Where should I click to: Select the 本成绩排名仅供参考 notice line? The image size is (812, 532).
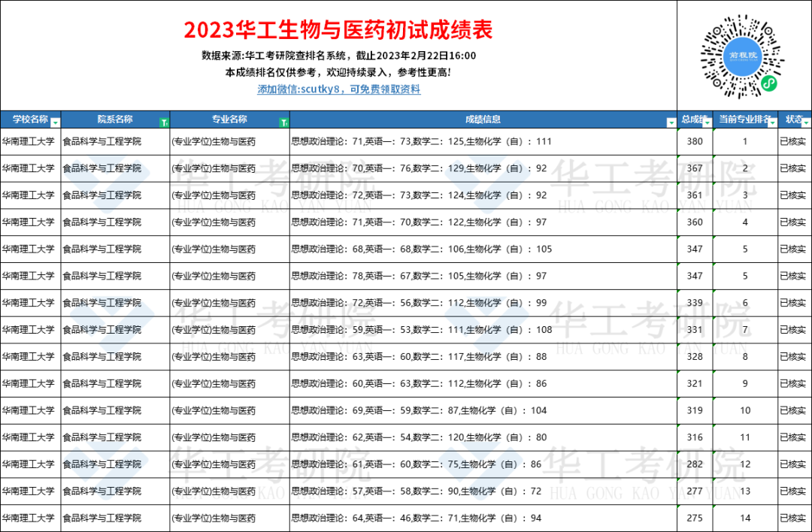(338, 72)
